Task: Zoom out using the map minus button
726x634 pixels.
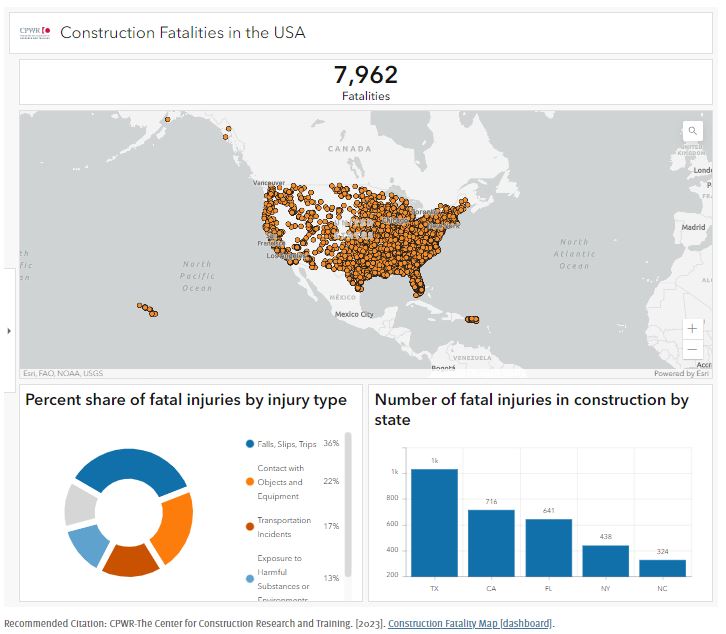Action: click(x=692, y=350)
